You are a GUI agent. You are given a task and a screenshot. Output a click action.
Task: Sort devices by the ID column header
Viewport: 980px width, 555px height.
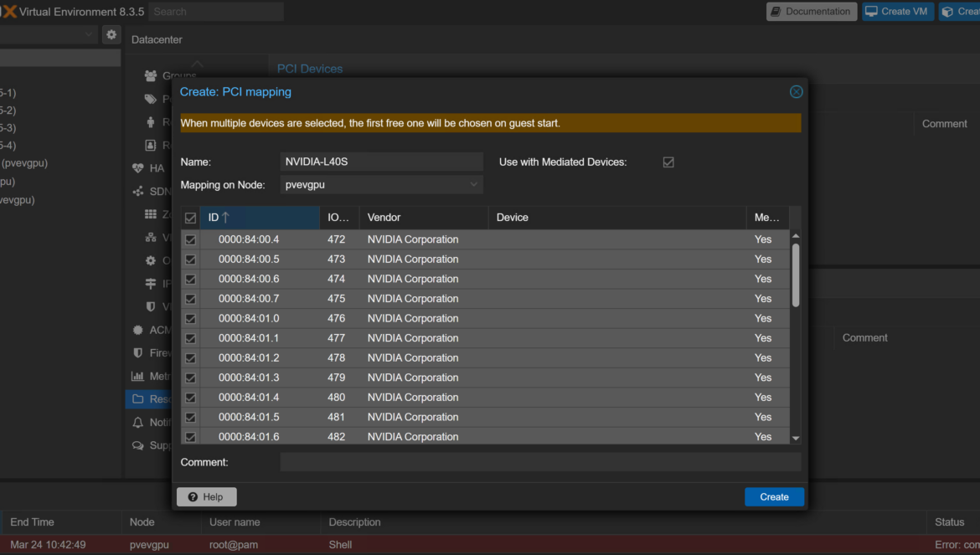(260, 218)
